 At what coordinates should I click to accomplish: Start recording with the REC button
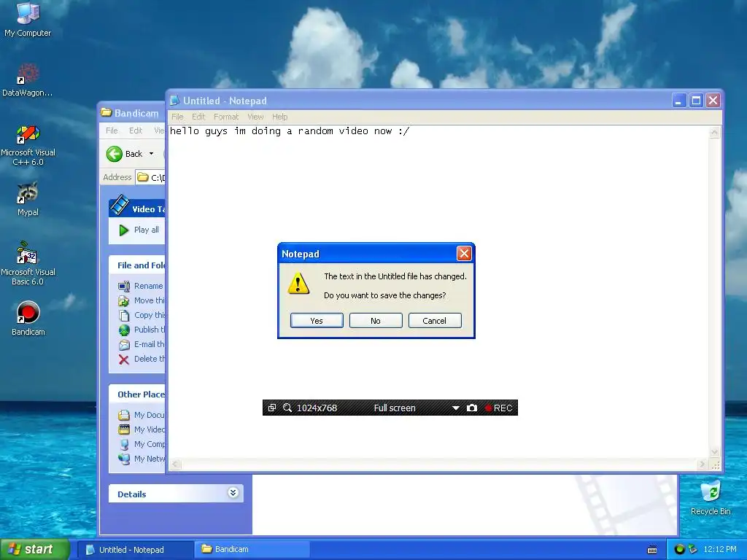(498, 408)
